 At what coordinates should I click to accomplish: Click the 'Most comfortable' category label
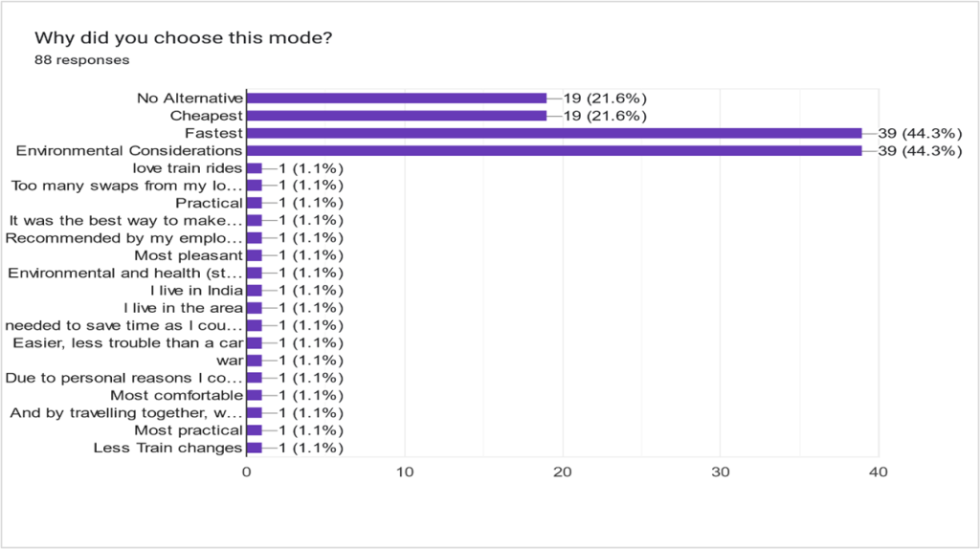tap(176, 395)
